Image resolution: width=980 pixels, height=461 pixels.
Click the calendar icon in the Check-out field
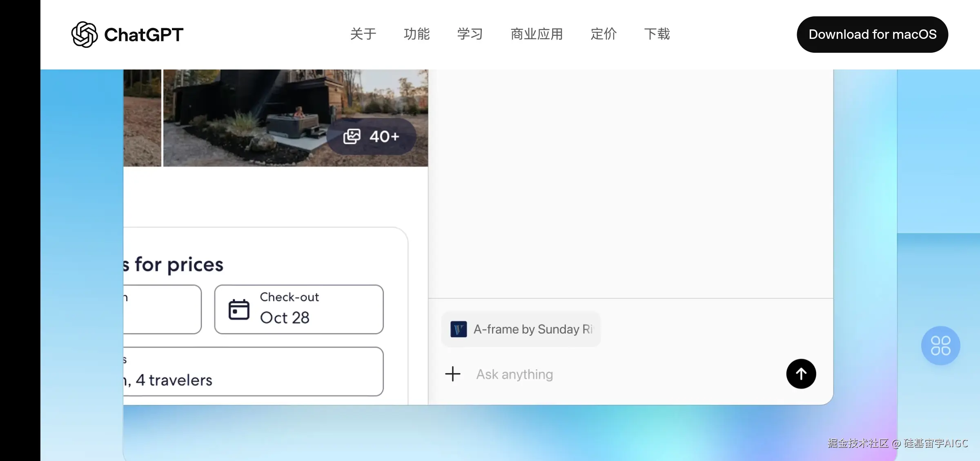239,309
